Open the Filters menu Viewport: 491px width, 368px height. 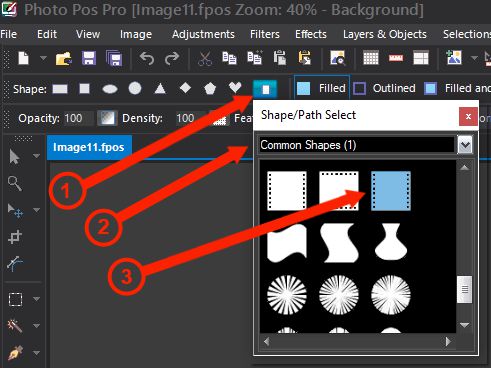click(x=265, y=34)
